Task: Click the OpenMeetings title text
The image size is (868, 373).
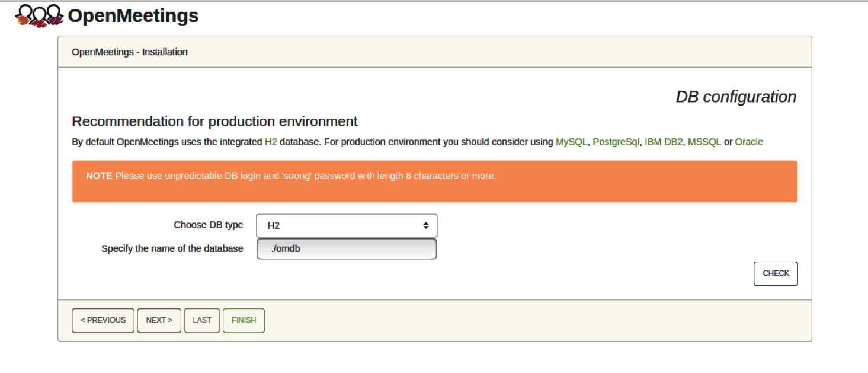Action: (x=133, y=16)
